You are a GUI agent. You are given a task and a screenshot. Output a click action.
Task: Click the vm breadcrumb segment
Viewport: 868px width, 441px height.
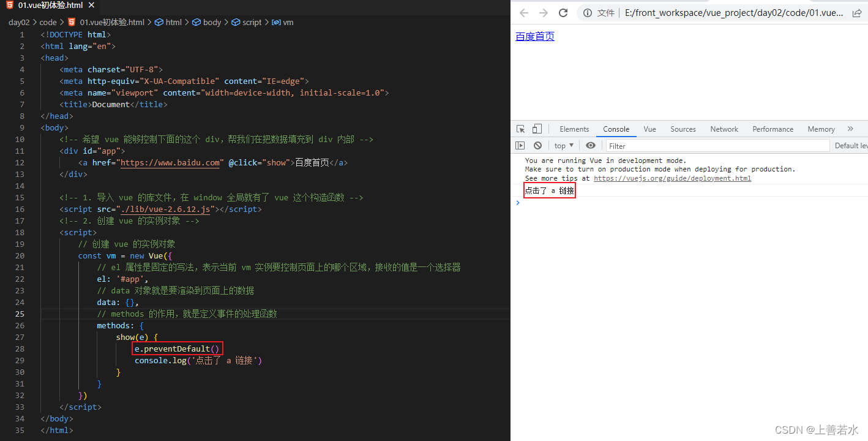pyautogui.click(x=288, y=22)
